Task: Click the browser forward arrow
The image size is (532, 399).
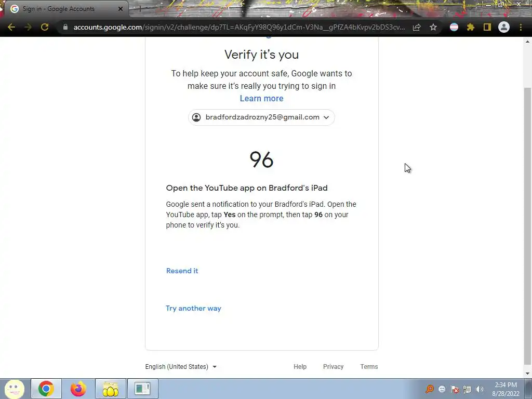Action: (28, 27)
